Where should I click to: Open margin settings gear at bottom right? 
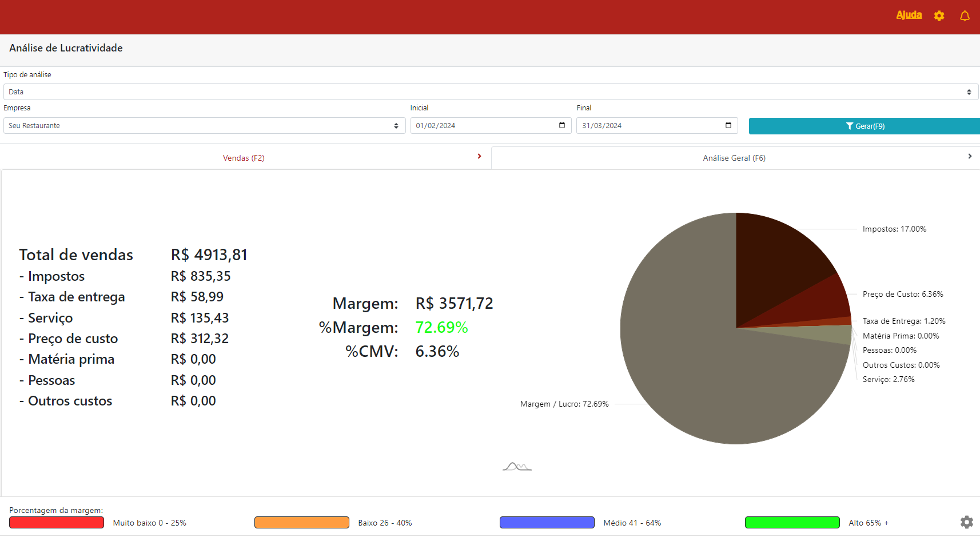click(x=966, y=522)
